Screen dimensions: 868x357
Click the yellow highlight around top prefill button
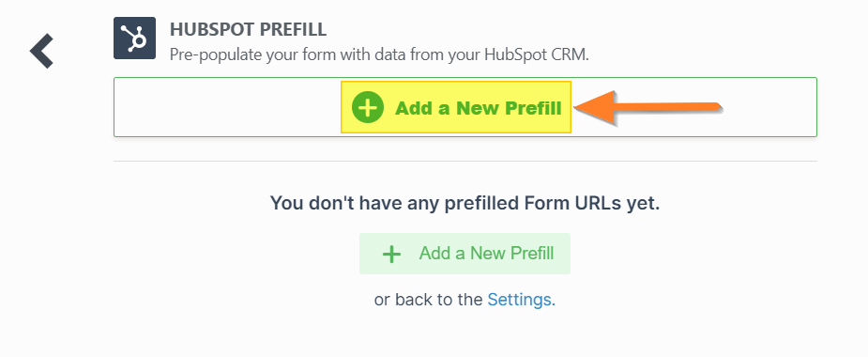pos(456,107)
